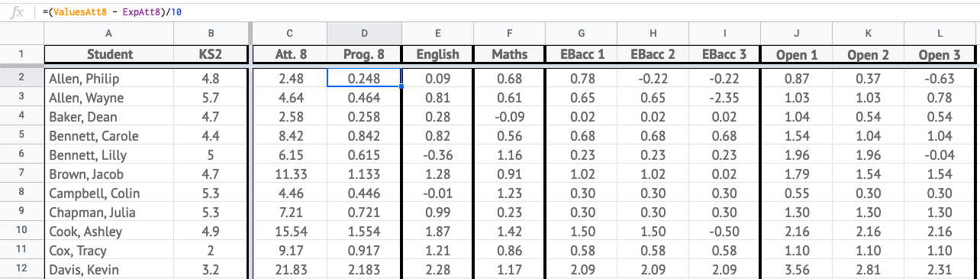Click the fx formula icon
Image resolution: width=980 pixels, height=279 pixels.
[18, 12]
